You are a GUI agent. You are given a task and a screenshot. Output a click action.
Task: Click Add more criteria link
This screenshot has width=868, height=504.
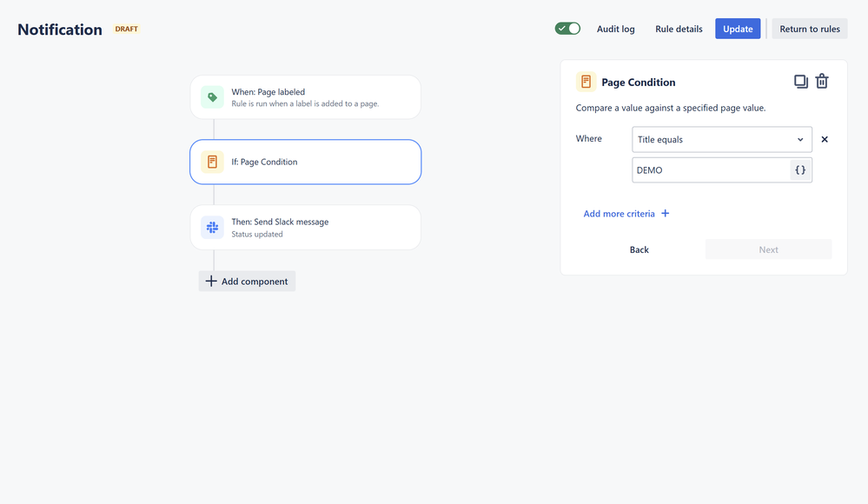tap(626, 214)
